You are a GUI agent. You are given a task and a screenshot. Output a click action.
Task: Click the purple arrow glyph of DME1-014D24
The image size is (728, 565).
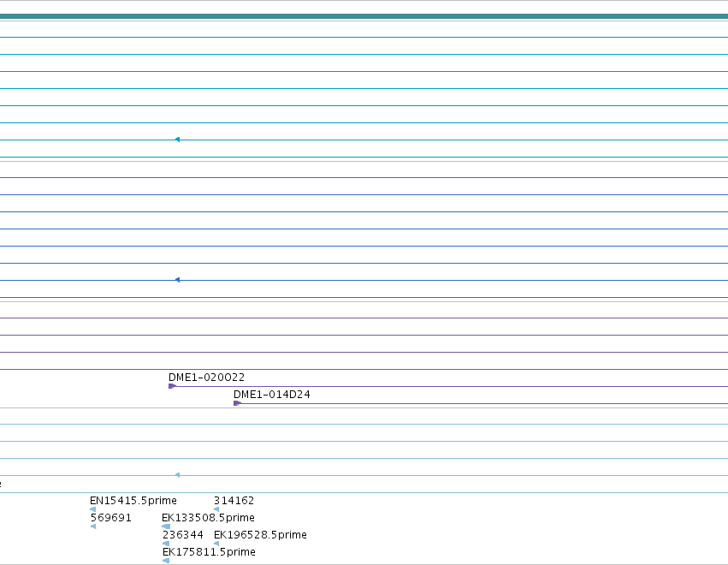[237, 403]
